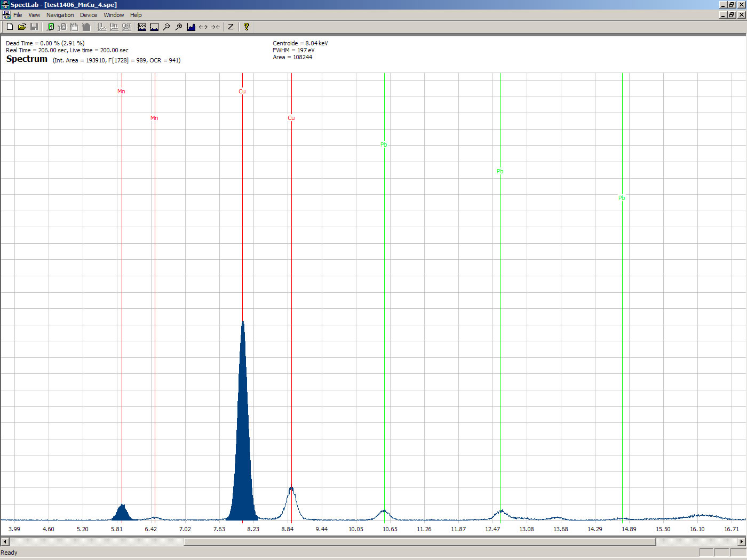Create a new spectrum file
This screenshot has width=747, height=560.
point(9,27)
